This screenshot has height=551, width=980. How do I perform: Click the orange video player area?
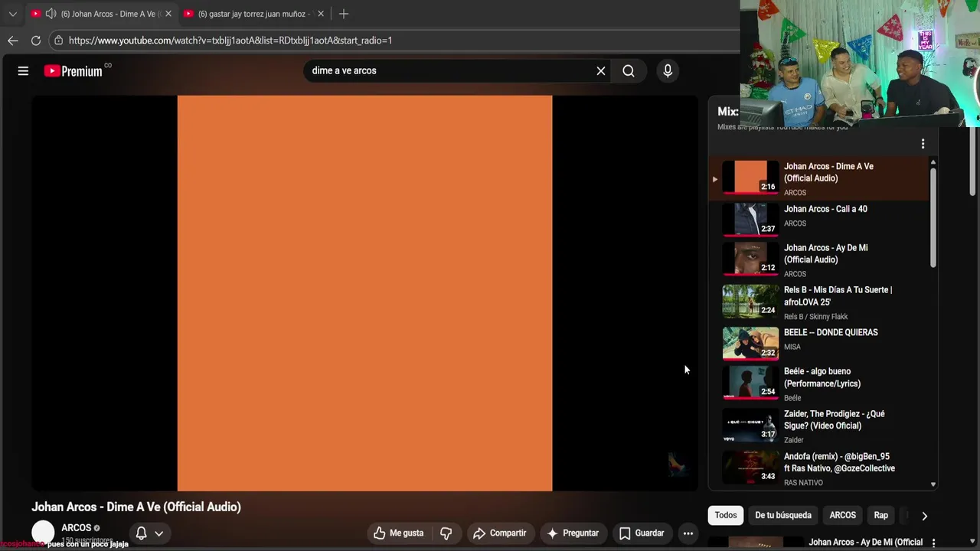point(364,293)
